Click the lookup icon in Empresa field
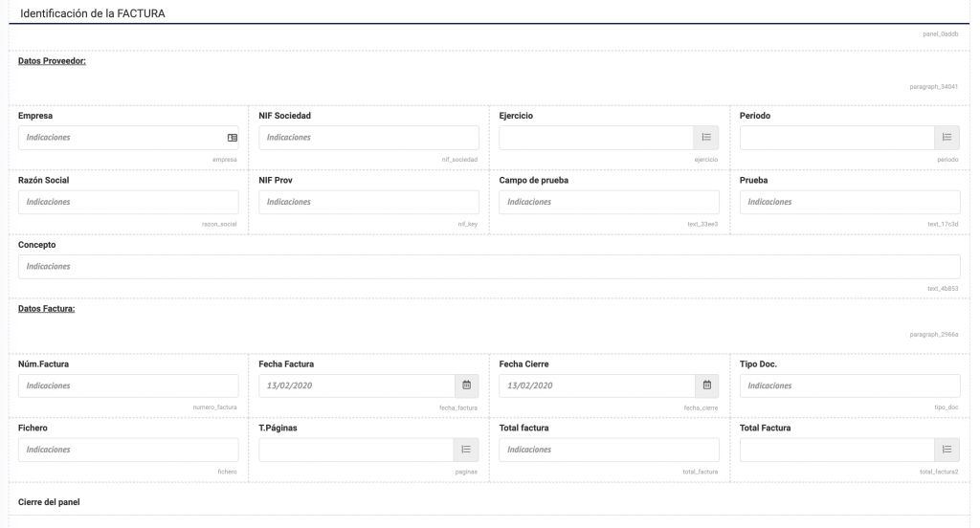The width and height of the screenshot is (980, 528). [x=232, y=138]
